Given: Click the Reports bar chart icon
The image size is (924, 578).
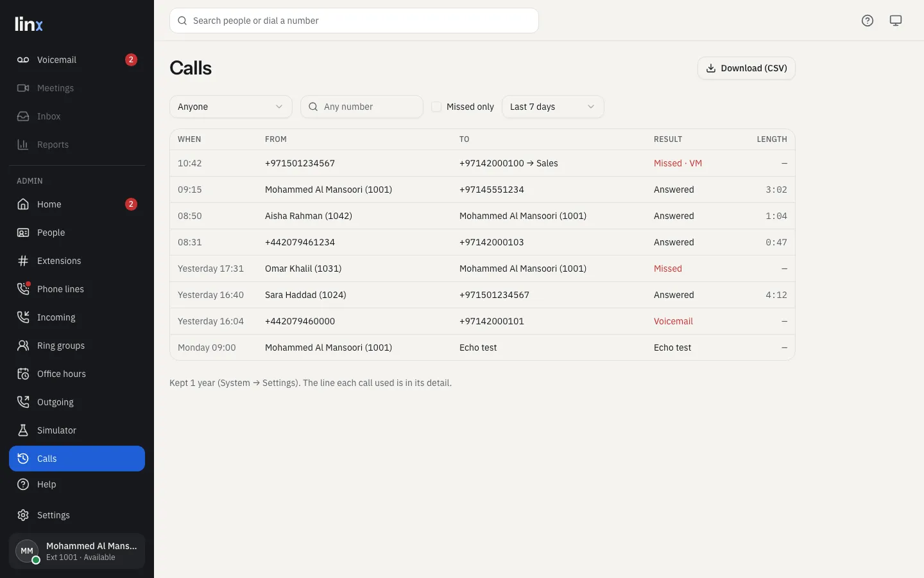Looking at the screenshot, I should tap(23, 144).
